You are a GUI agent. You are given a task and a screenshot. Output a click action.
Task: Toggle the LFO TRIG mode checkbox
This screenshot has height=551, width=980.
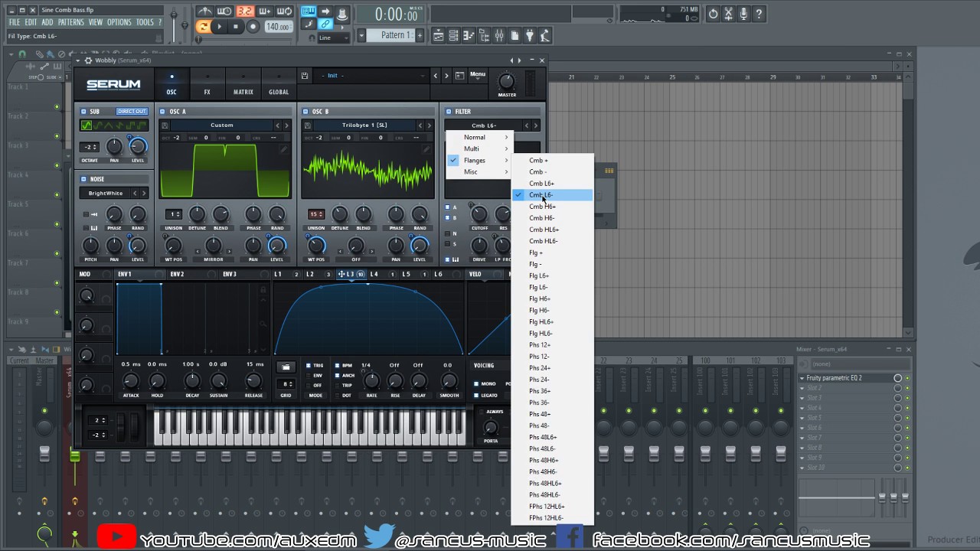click(309, 366)
